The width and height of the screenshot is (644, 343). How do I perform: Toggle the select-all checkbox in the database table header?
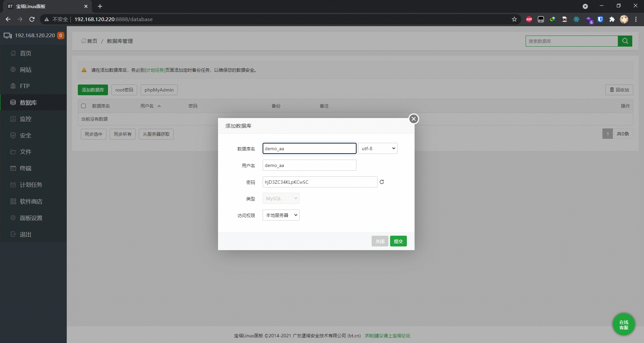pyautogui.click(x=84, y=106)
